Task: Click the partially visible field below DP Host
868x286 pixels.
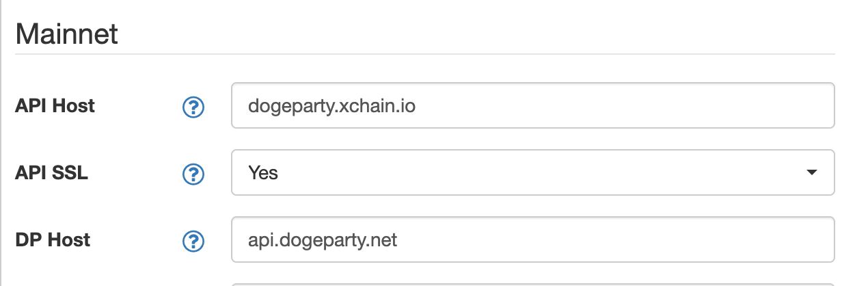Action: click(x=533, y=284)
